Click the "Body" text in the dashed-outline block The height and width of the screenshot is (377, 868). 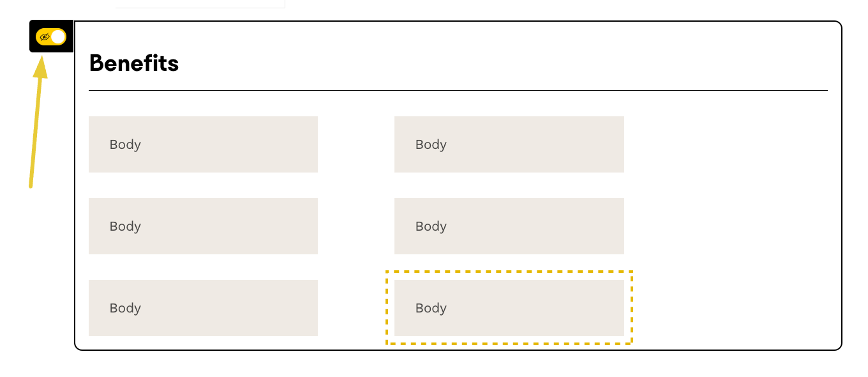coord(431,308)
